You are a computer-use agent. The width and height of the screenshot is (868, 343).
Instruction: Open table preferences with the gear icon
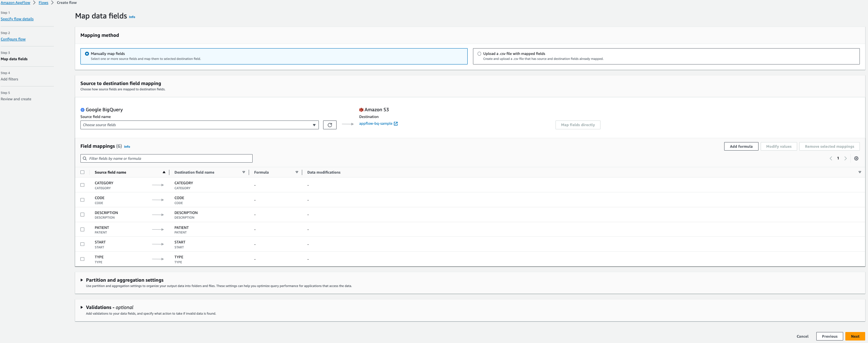[856, 158]
